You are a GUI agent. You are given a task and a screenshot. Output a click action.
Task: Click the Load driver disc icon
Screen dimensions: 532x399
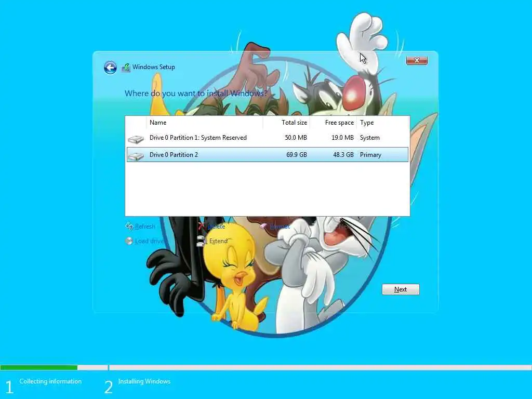pyautogui.click(x=129, y=241)
